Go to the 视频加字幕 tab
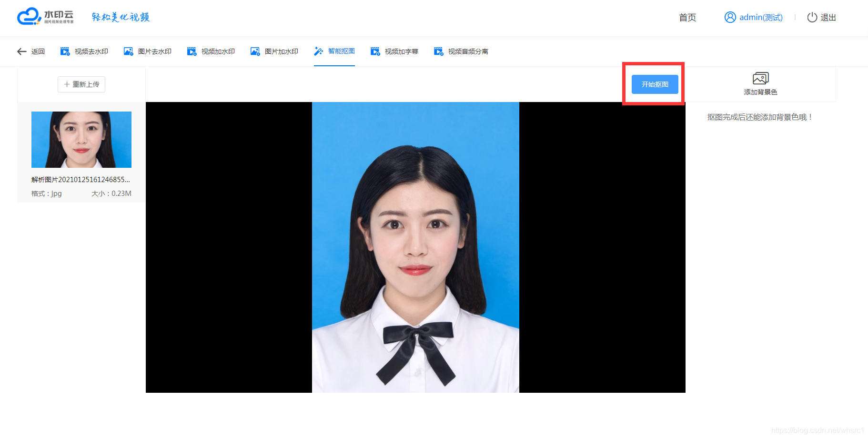 [x=394, y=51]
